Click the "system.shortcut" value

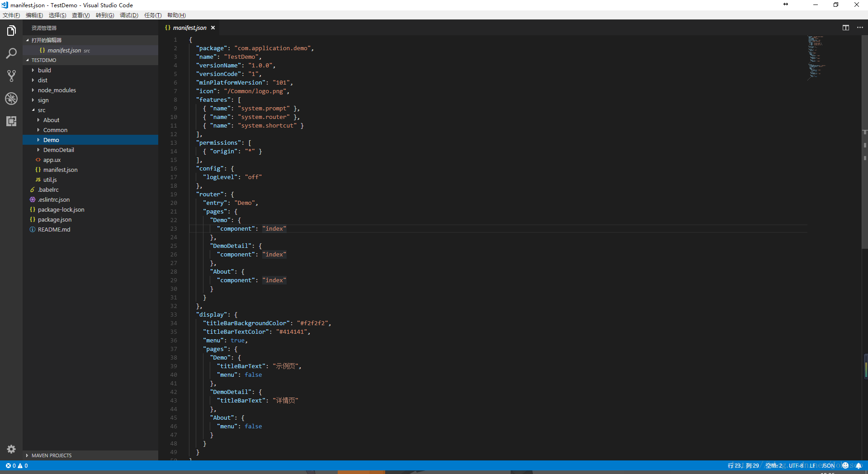click(x=267, y=126)
